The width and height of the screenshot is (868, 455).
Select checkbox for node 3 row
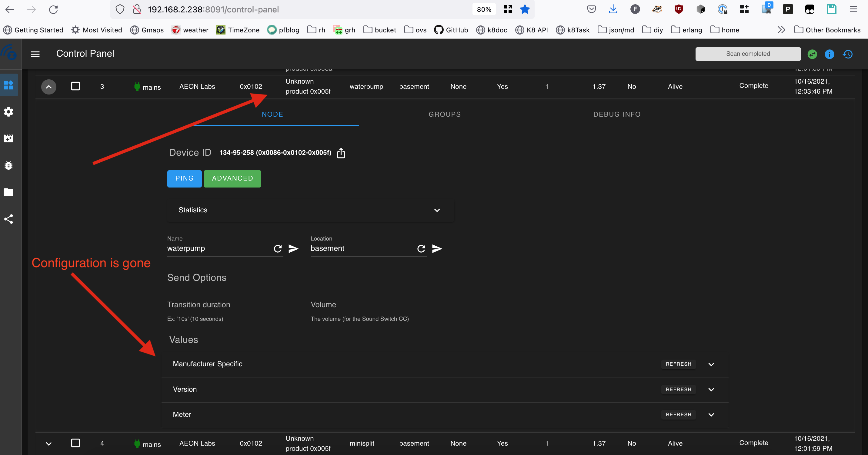tap(75, 86)
